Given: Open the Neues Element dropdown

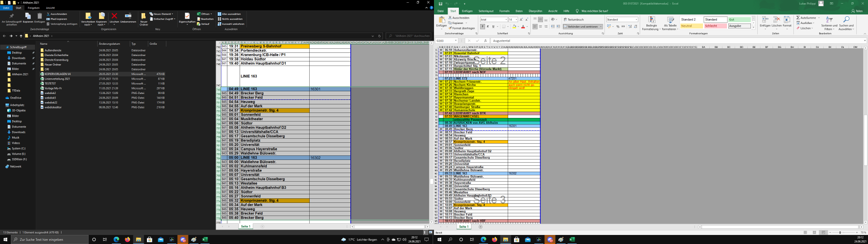Looking at the screenshot, I should click(162, 14).
